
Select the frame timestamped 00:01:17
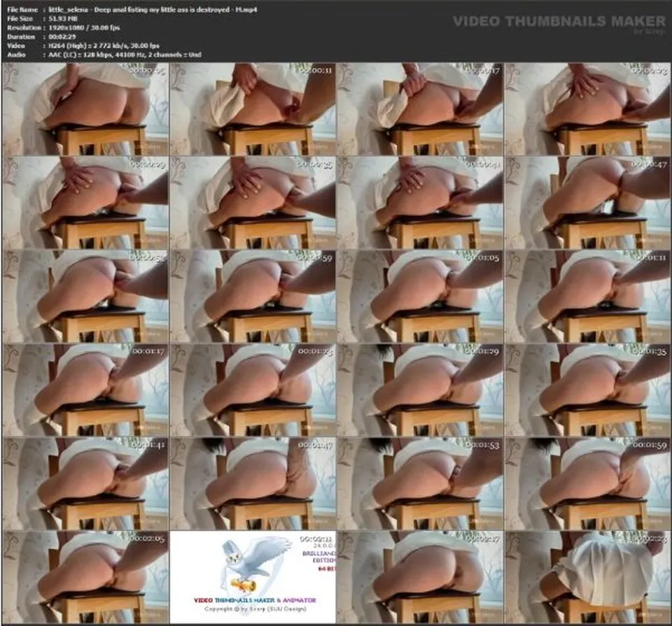[x=85, y=390]
